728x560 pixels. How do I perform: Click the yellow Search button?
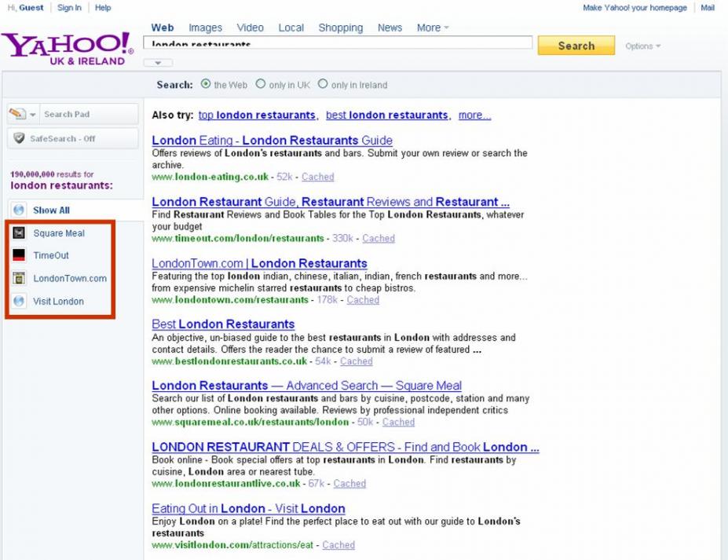click(x=576, y=46)
